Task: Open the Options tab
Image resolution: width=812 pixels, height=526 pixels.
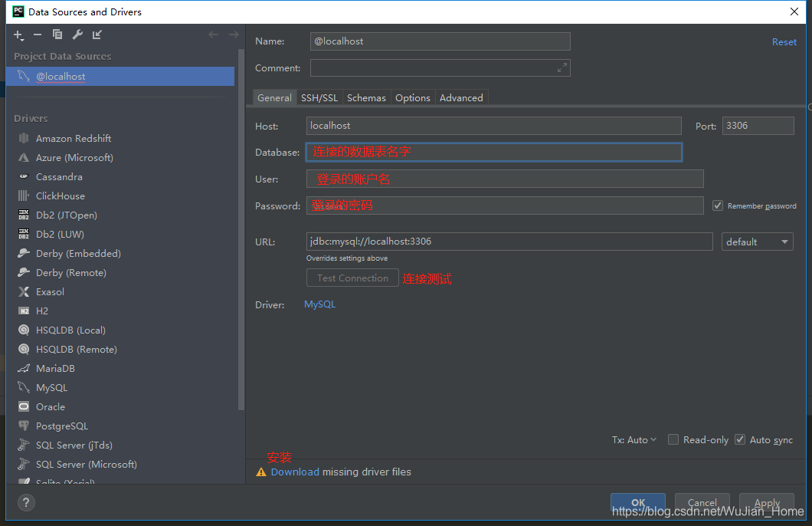Action: pyautogui.click(x=413, y=98)
